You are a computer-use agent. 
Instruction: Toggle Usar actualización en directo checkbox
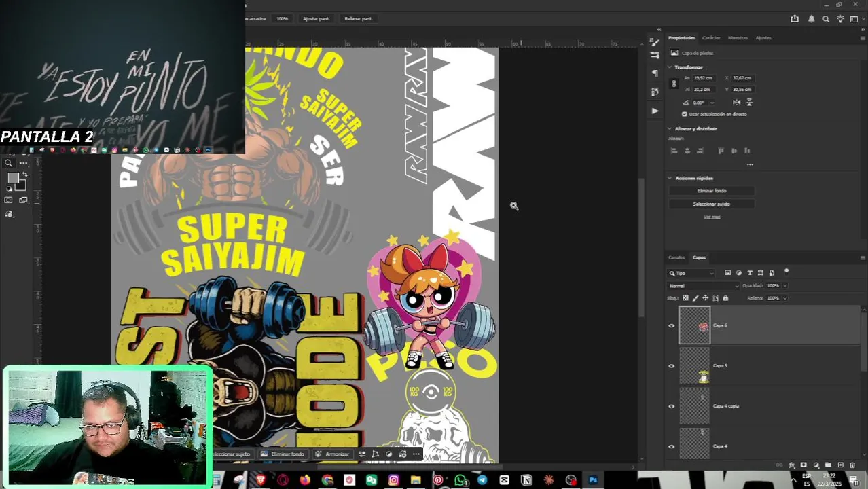(684, 114)
